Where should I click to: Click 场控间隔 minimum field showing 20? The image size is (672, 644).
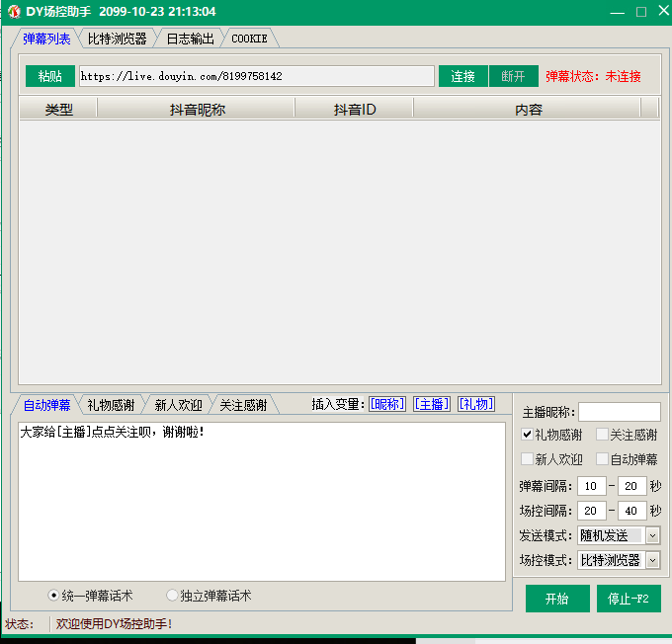click(591, 511)
